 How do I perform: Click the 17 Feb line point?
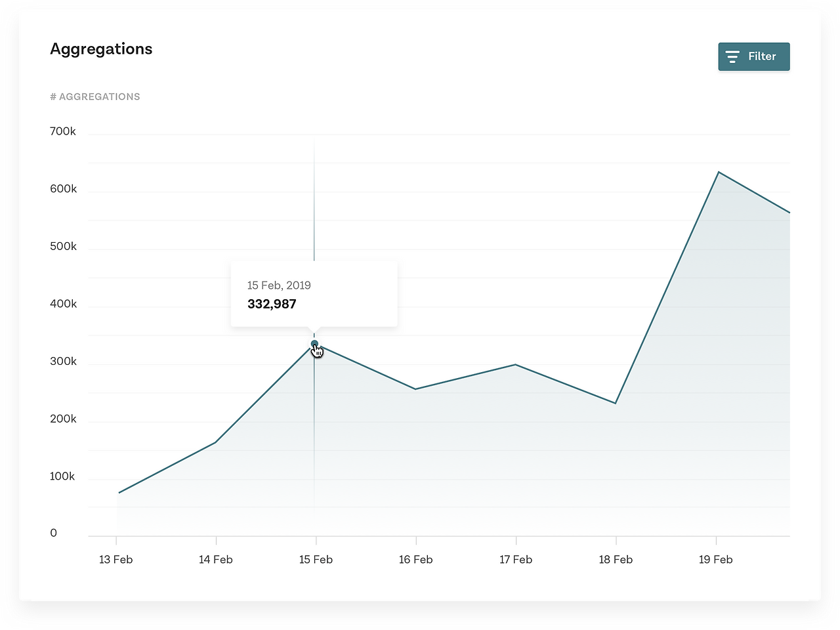click(x=516, y=364)
